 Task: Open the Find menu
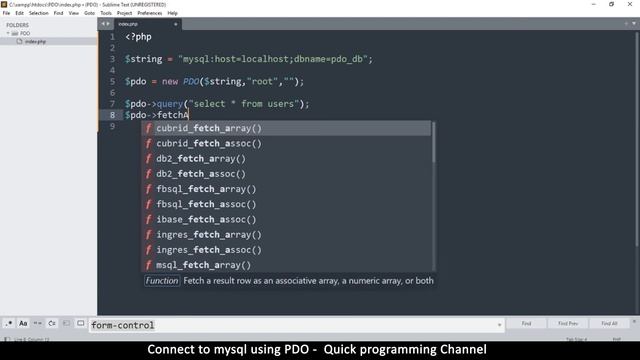[58, 13]
